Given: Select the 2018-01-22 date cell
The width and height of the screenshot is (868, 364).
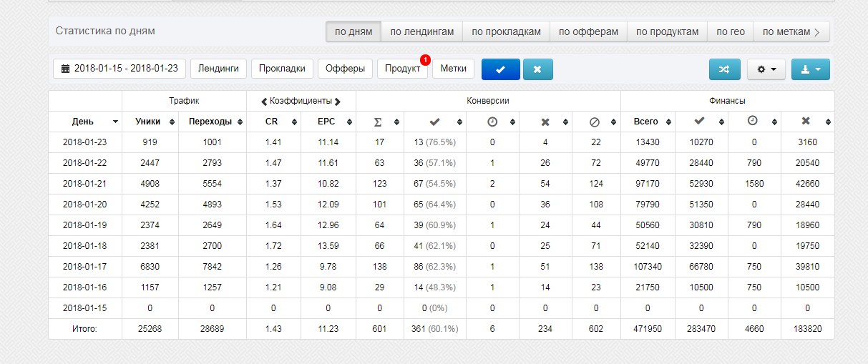Looking at the screenshot, I should click(x=85, y=163).
